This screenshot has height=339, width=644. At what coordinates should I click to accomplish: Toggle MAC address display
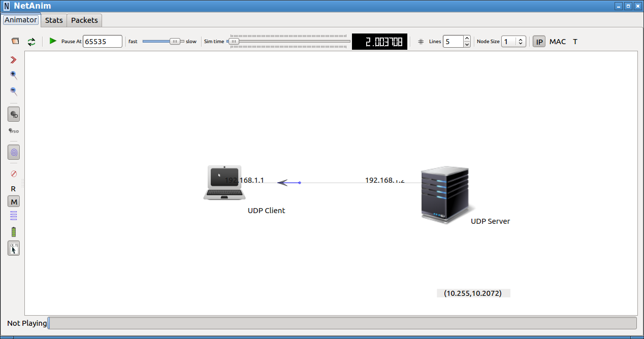[x=557, y=41]
